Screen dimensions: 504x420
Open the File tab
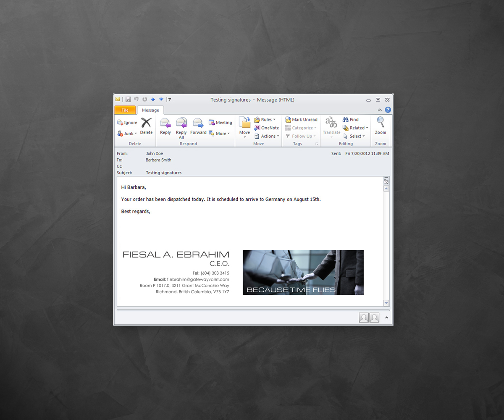tap(125, 110)
